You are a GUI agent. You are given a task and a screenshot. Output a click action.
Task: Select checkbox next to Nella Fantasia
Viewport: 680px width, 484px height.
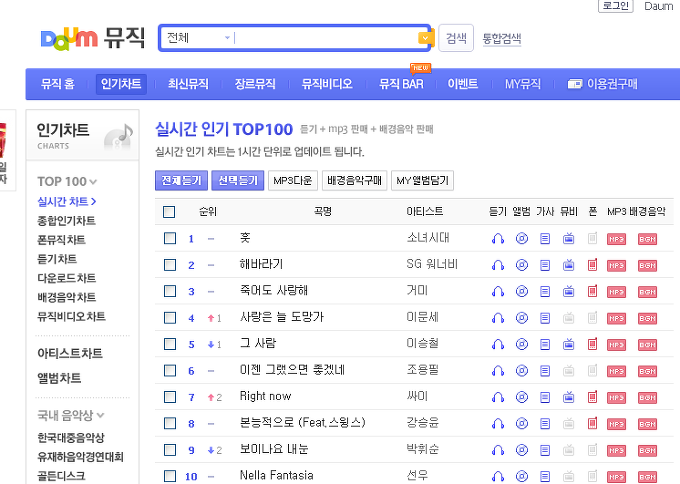pyautogui.click(x=169, y=476)
